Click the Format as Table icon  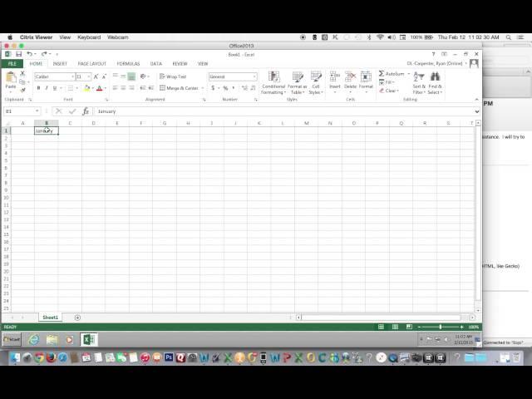[x=298, y=77]
